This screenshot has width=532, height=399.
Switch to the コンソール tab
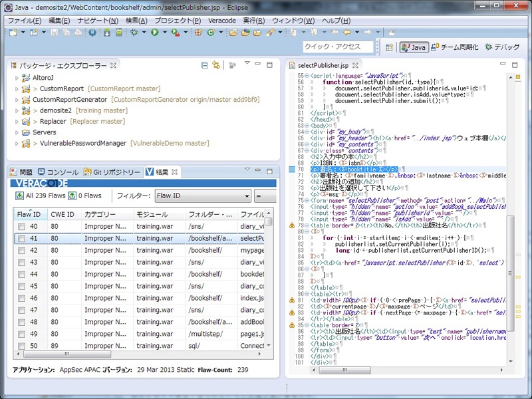point(58,172)
